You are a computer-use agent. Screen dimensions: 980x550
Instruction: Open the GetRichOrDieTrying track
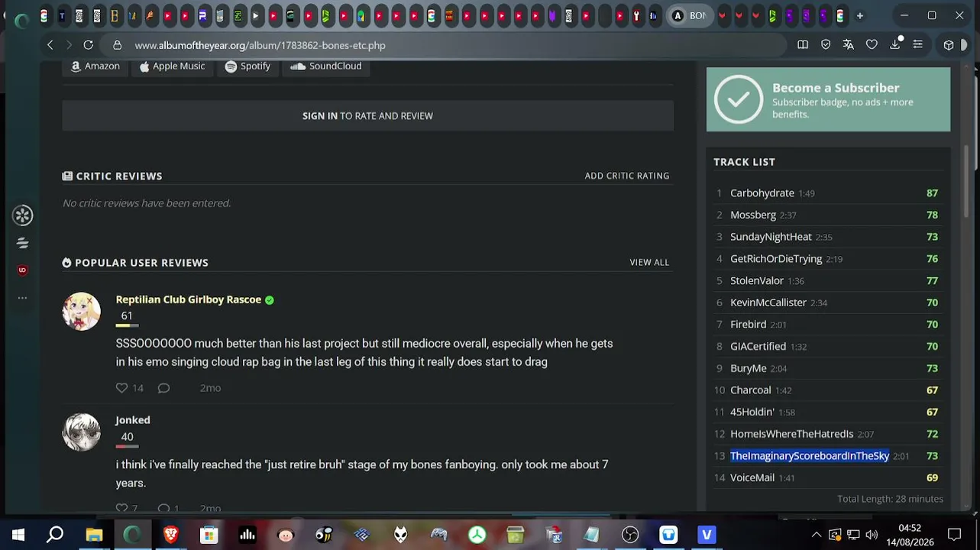[776, 259]
